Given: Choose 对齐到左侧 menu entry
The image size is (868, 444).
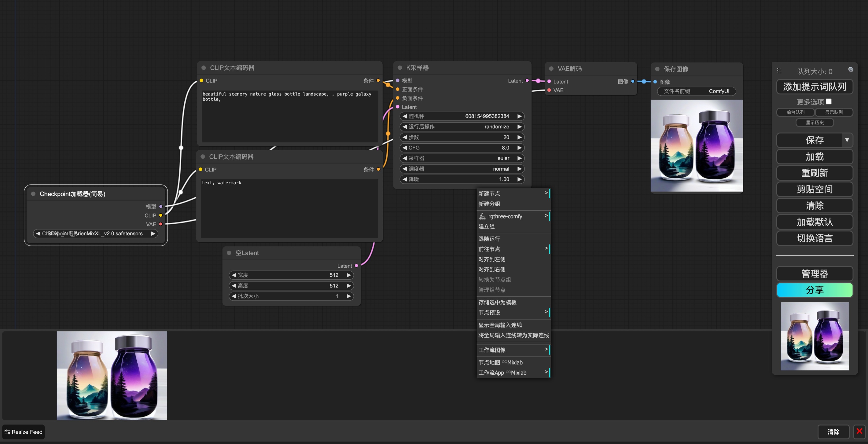Looking at the screenshot, I should (x=514, y=259).
